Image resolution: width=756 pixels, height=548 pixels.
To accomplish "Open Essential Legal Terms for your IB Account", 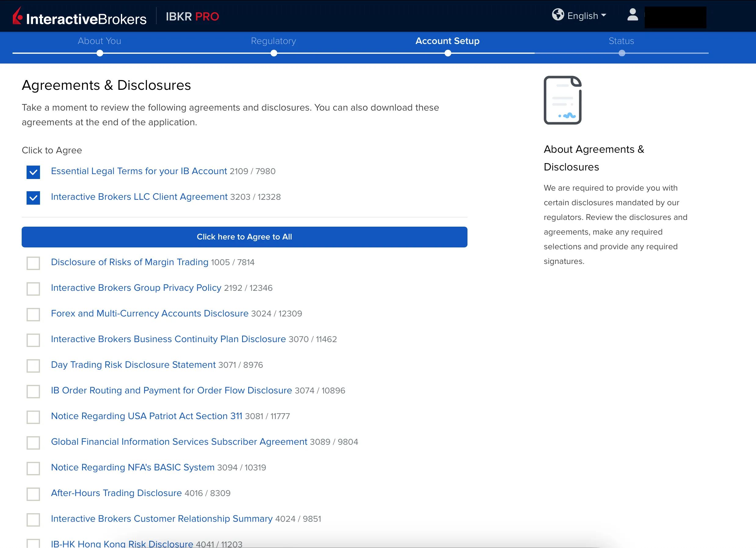I will point(139,171).
